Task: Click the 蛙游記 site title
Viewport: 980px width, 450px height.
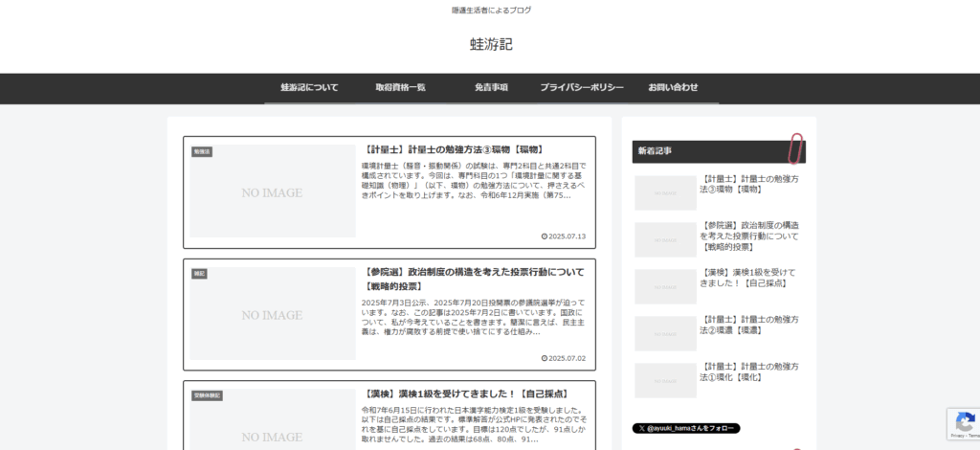Action: tap(491, 44)
